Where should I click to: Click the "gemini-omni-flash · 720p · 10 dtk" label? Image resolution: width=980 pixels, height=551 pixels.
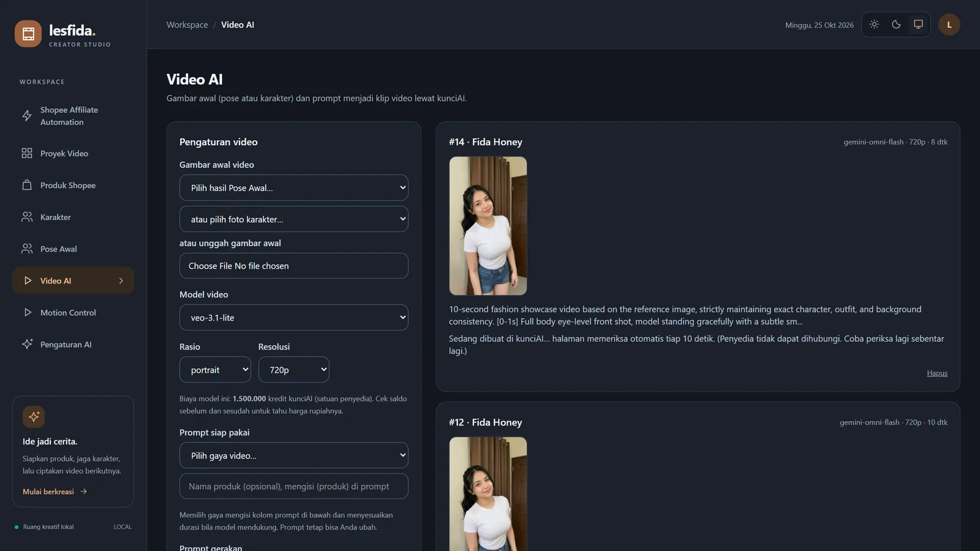click(x=894, y=422)
